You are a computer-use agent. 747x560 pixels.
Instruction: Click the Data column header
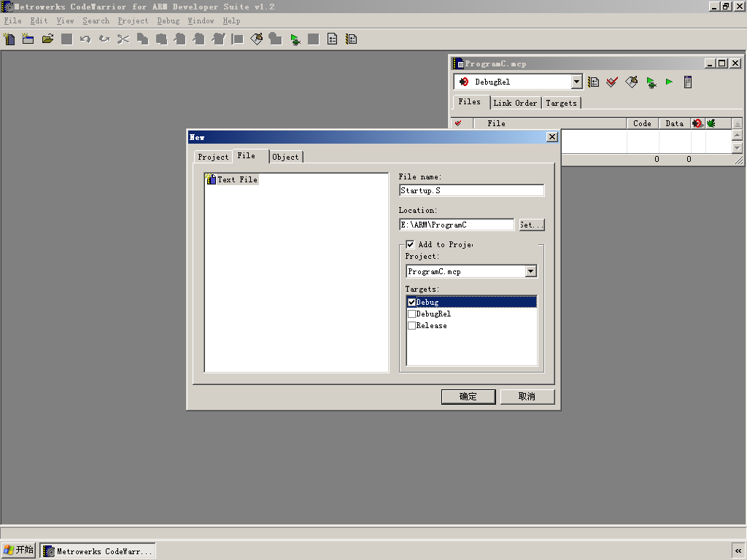tap(675, 123)
